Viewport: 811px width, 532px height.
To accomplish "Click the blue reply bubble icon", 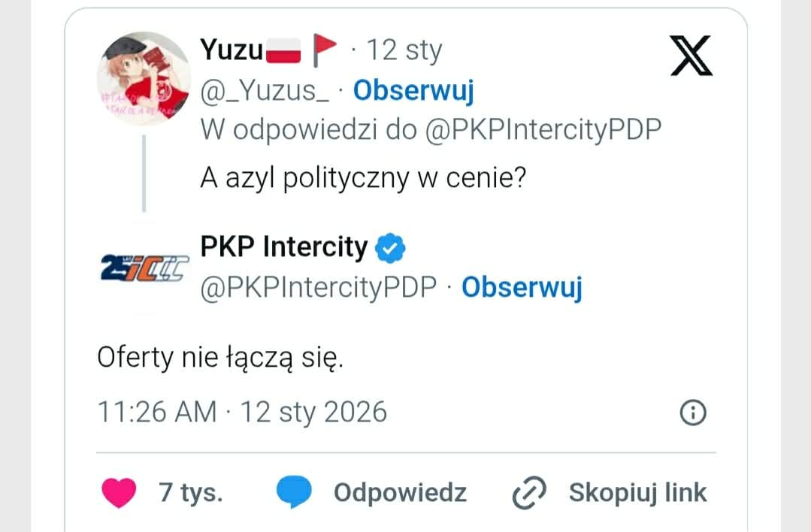I will click(x=294, y=493).
